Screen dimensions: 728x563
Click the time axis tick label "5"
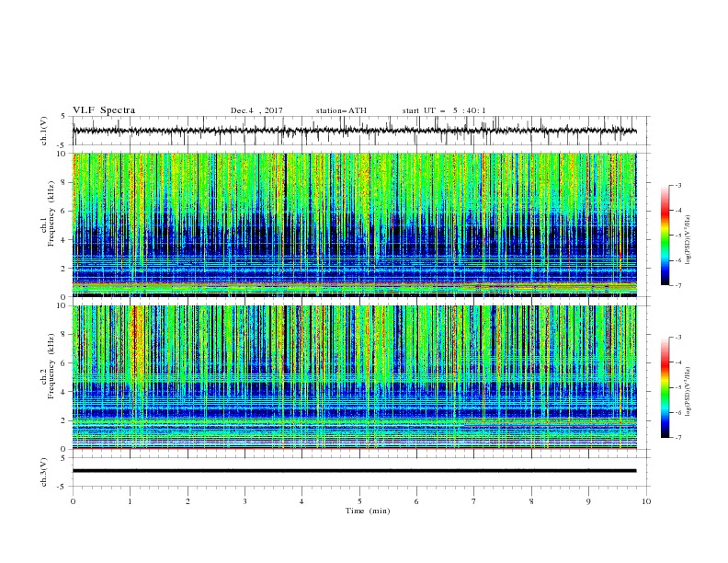pyautogui.click(x=359, y=501)
